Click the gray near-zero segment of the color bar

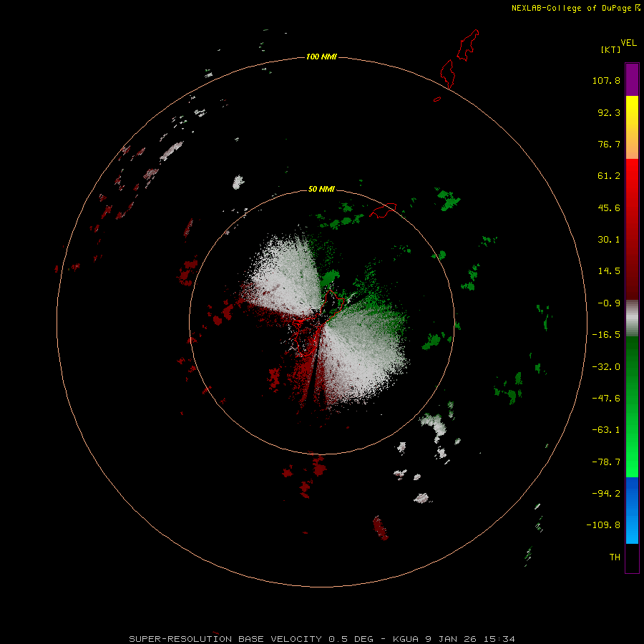pos(632,318)
